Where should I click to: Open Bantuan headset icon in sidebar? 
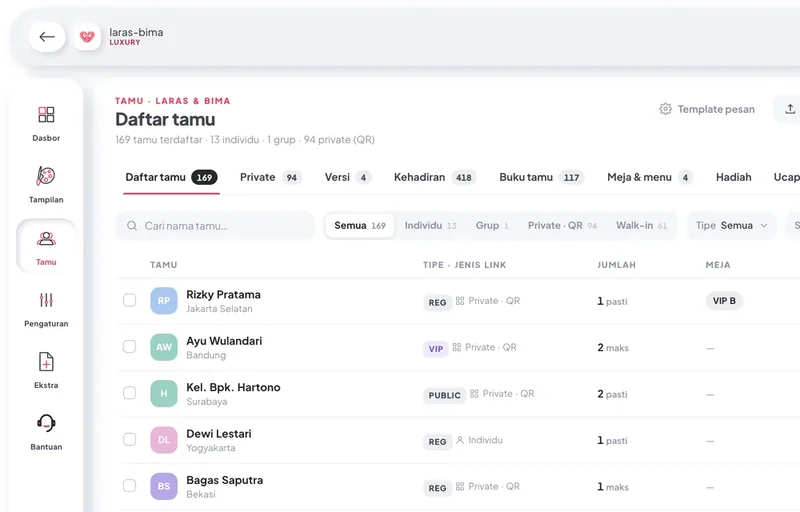click(x=46, y=423)
